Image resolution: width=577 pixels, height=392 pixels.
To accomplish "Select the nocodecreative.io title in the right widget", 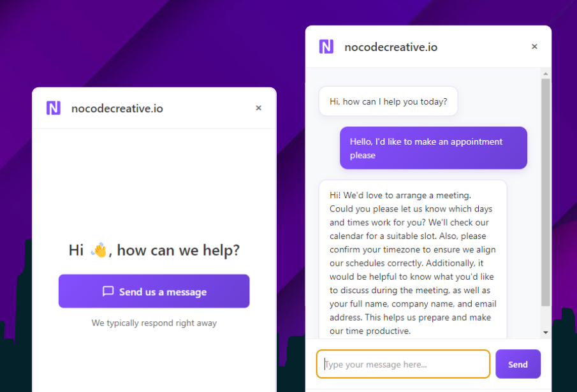I will click(x=391, y=47).
